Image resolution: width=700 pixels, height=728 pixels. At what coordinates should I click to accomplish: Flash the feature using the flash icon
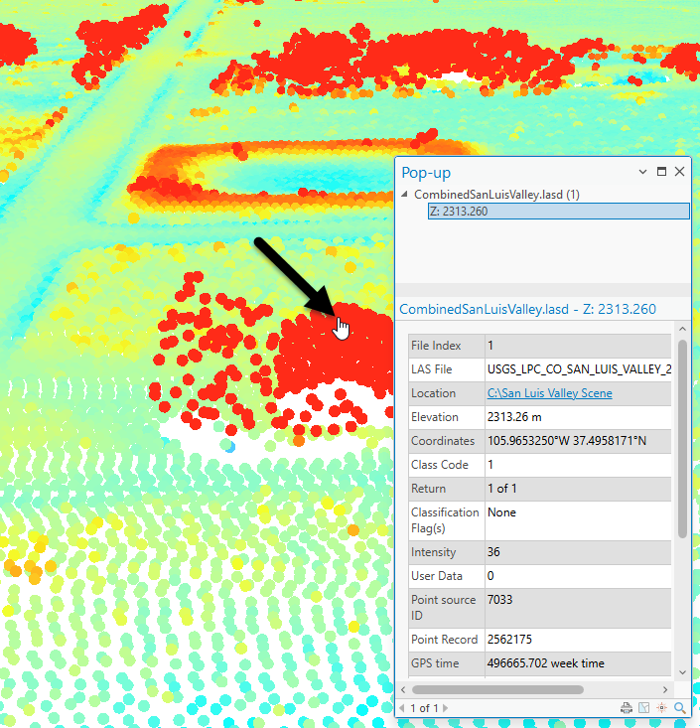click(662, 708)
